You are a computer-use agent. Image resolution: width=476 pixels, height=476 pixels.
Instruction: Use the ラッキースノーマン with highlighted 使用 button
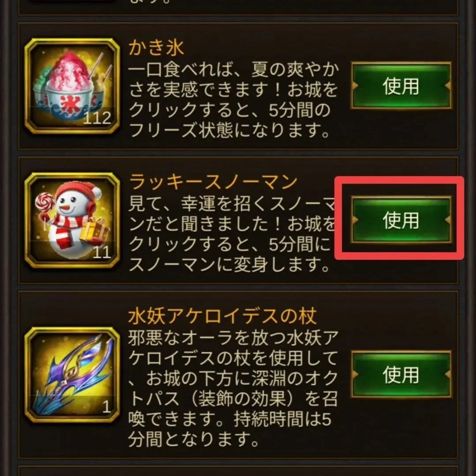coord(401,220)
